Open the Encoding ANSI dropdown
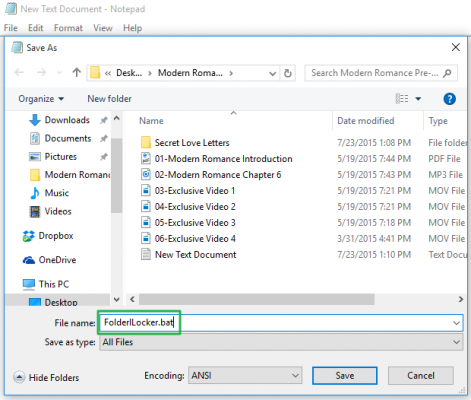The height and width of the screenshot is (400, 471). [x=245, y=376]
